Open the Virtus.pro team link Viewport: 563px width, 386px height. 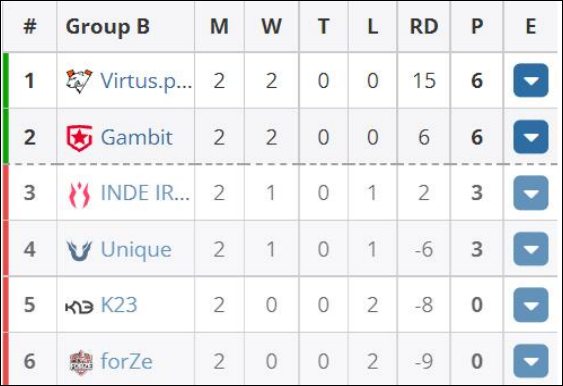pyautogui.click(x=146, y=81)
